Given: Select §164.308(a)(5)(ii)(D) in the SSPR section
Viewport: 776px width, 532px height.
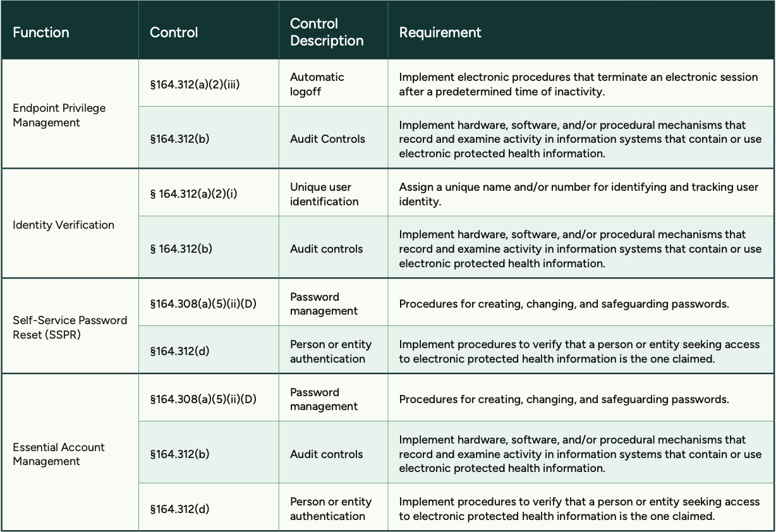Looking at the screenshot, I should 203,304.
